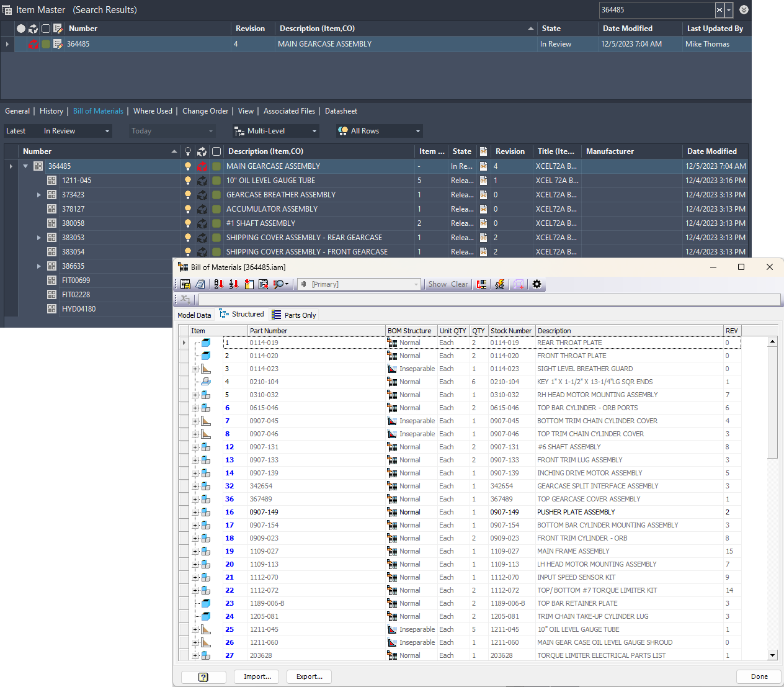Select the Sort Ascending icon in BOM toolbar
Viewport: 784px width, 687px height.
(x=218, y=284)
